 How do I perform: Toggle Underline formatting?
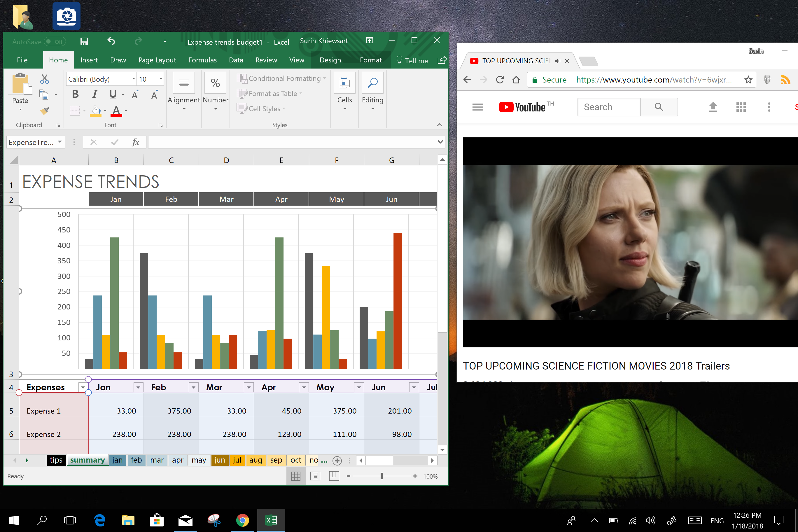pos(113,94)
